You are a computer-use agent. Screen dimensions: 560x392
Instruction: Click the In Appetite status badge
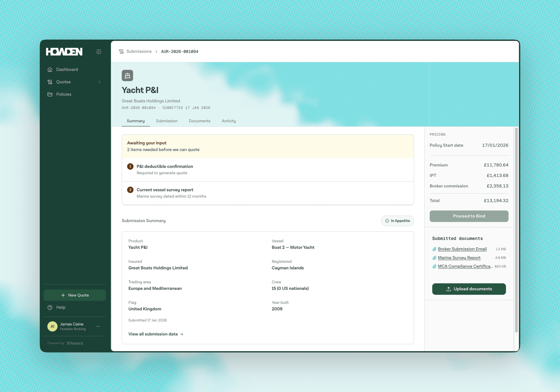(x=397, y=221)
